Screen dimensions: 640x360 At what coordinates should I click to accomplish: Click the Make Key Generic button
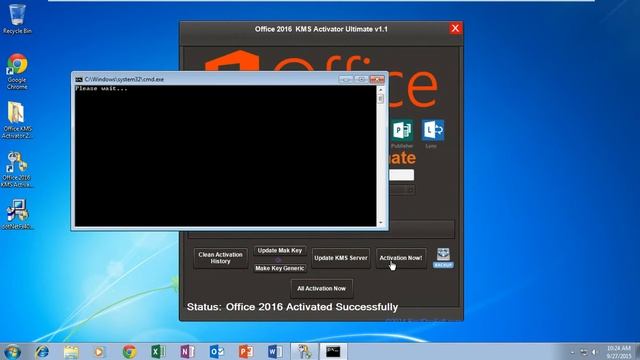[x=280, y=268]
